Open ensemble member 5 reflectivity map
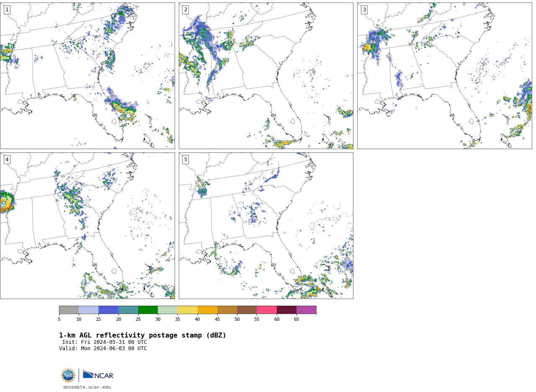 266,226
